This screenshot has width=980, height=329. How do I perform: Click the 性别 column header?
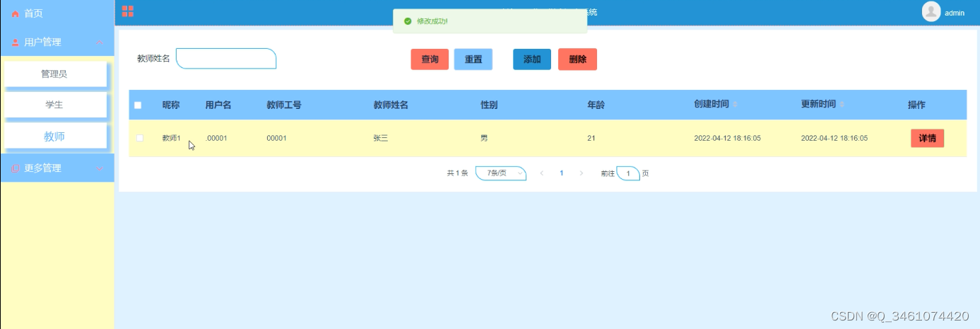489,105
